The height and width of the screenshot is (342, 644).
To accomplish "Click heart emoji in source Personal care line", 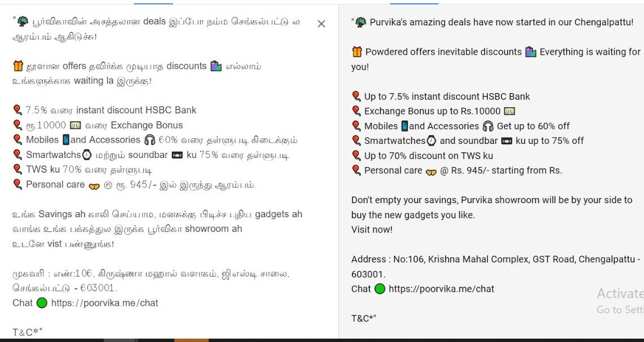I will pos(94,186).
